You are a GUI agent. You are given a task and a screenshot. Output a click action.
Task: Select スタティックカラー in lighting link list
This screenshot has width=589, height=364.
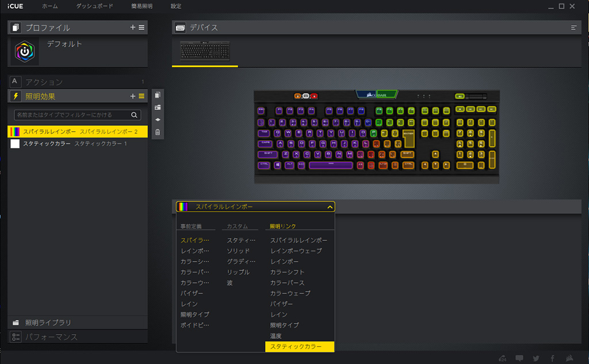coord(296,347)
